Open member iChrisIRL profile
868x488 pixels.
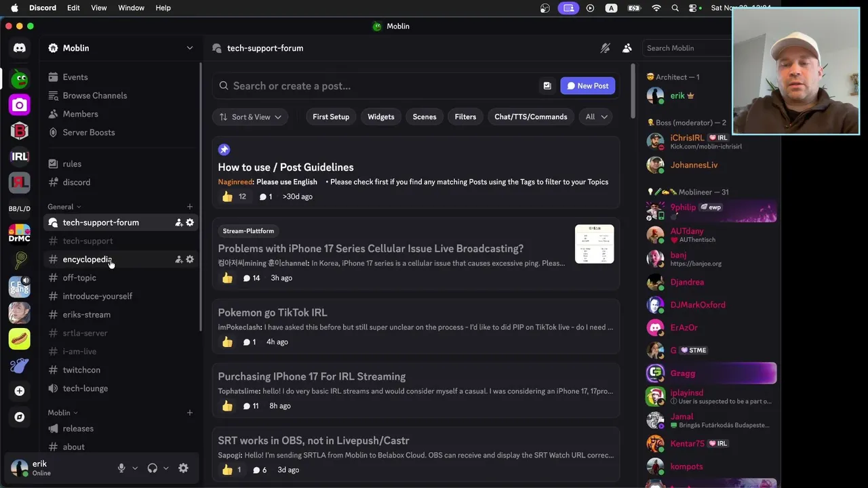point(710,141)
